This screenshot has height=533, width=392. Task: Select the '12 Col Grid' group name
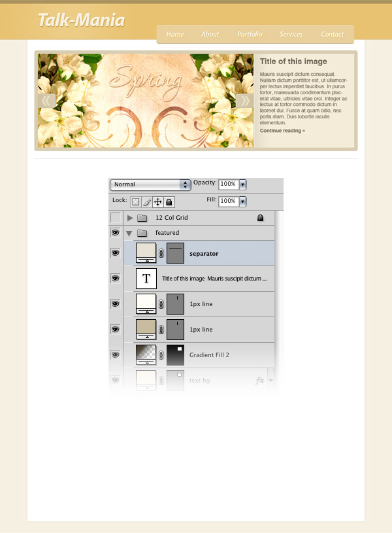(x=172, y=218)
